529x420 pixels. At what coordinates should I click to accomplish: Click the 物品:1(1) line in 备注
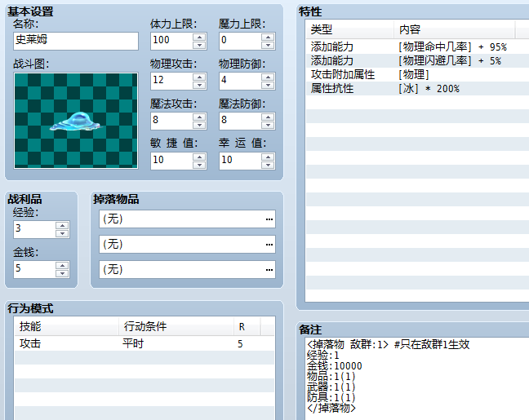pyautogui.click(x=331, y=377)
